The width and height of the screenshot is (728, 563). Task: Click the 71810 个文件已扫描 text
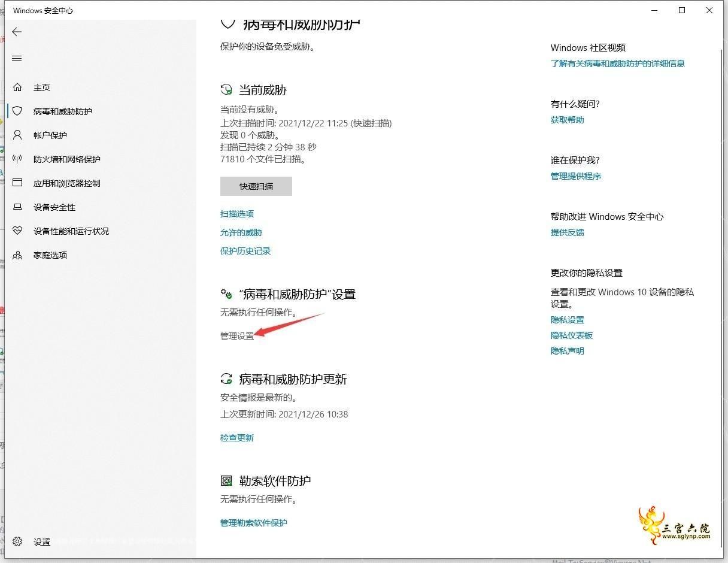coord(263,159)
